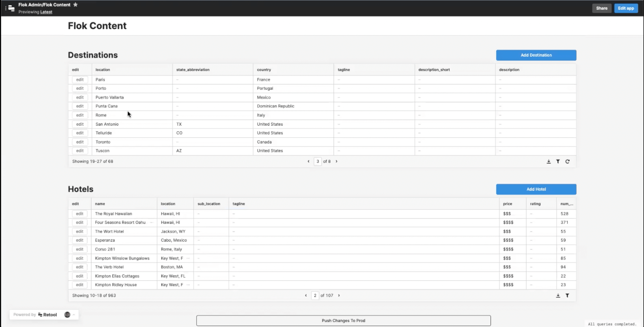Sort Destinations by country column header
Viewport: 644px width, 327px height.
point(293,70)
